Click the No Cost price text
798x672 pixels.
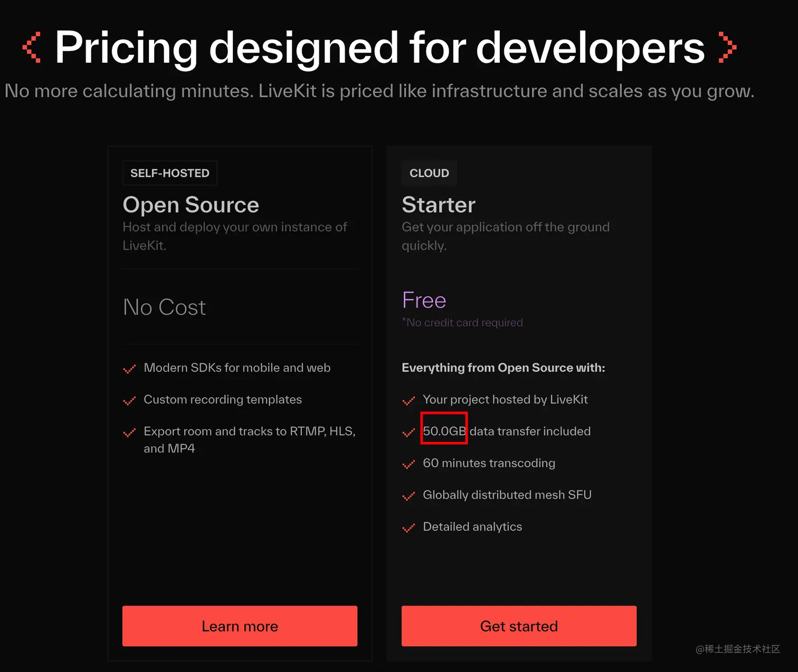tap(164, 307)
